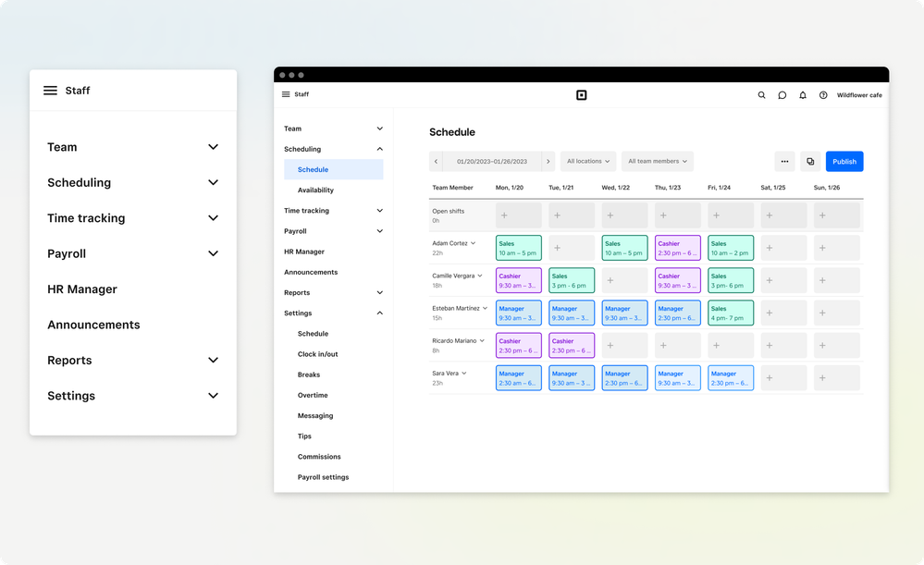
Task: Add open shift for Mon, 1/20
Action: (504, 215)
